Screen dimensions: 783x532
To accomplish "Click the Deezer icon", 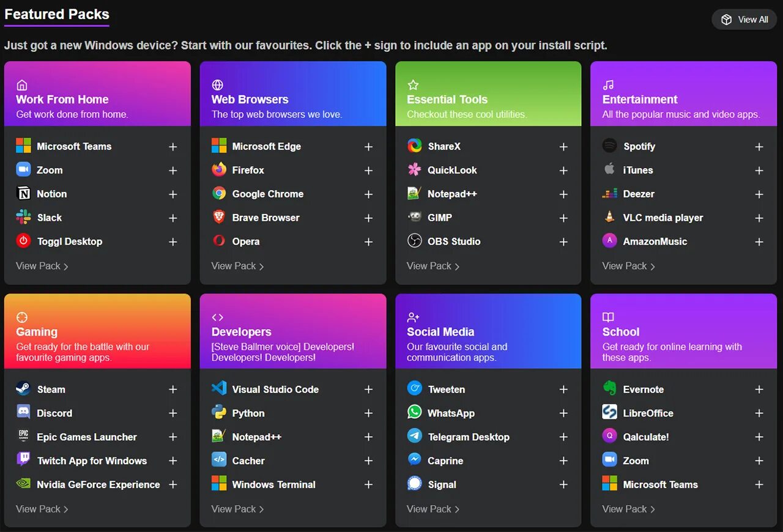I will point(609,194).
